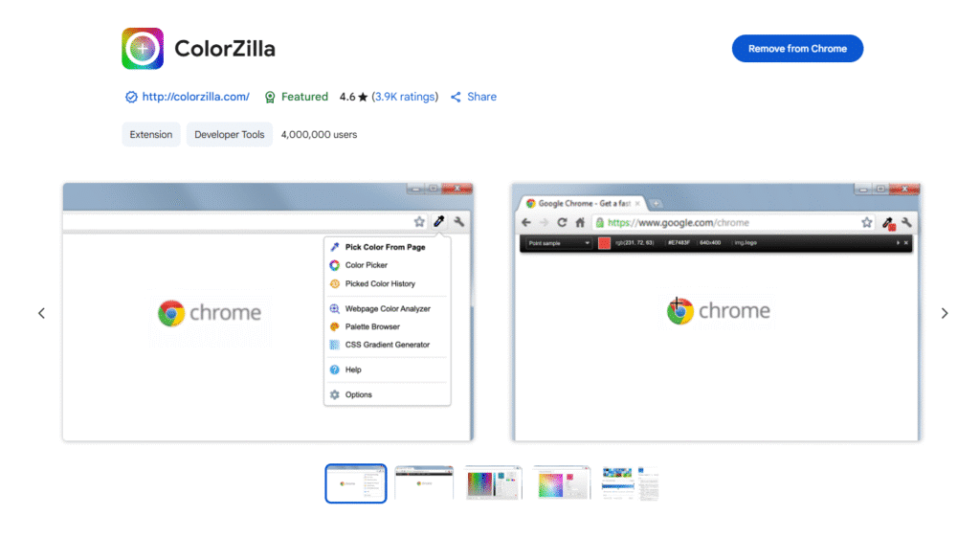Go to previous screenshot with left arrow

click(x=41, y=313)
